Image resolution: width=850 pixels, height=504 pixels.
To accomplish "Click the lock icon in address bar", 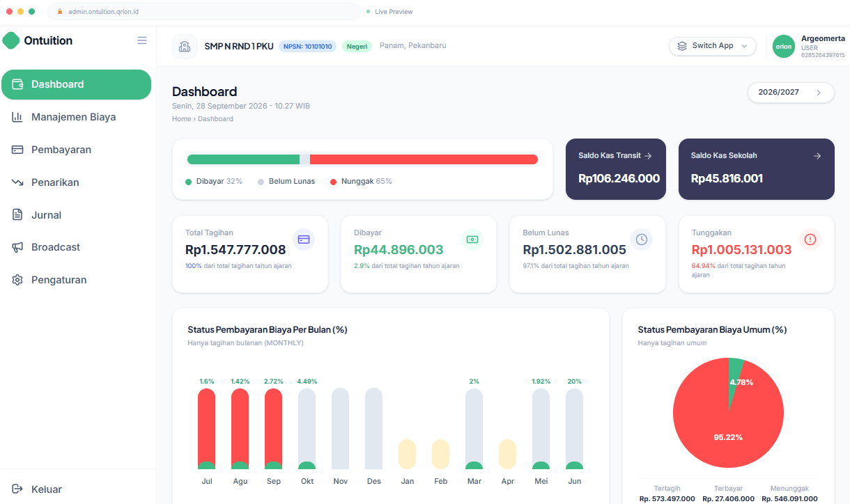I will [60, 12].
